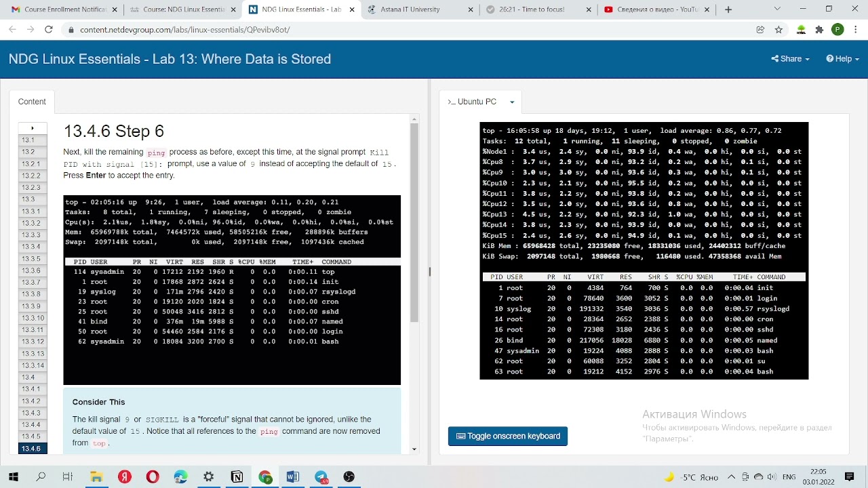Open Windows search from the taskbar
868x488 pixels.
pyautogui.click(x=41, y=476)
